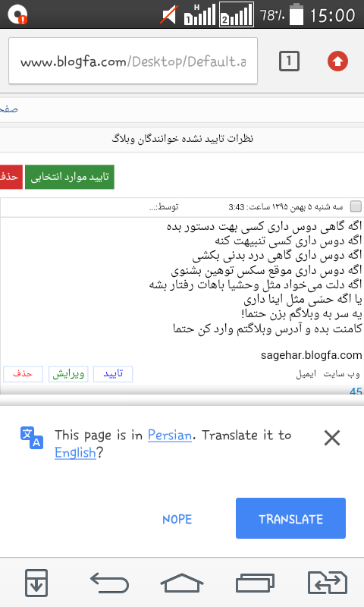The image size is (364, 607).
Task: Tap the browser back arrow
Action: [x=109, y=583]
